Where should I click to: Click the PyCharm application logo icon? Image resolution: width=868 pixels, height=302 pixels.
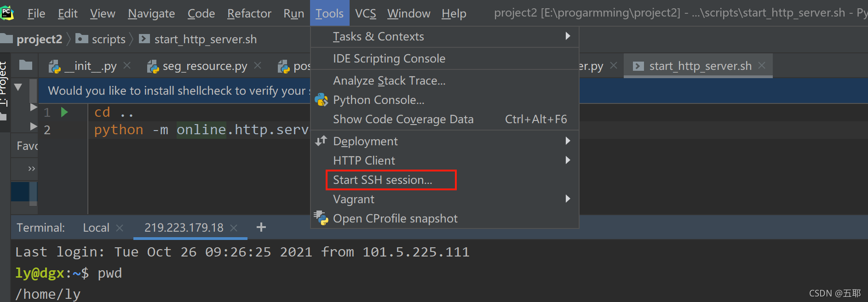[7, 13]
